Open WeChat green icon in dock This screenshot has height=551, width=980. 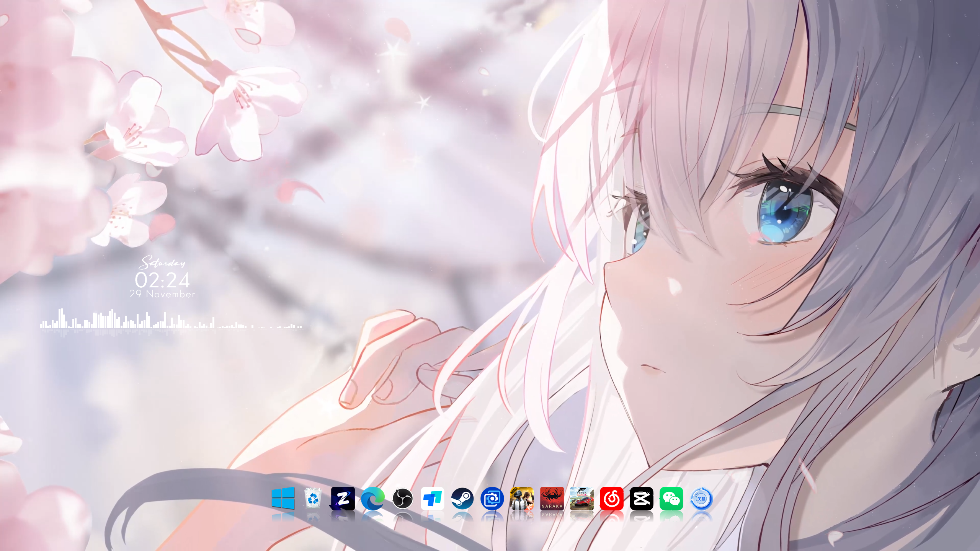coord(671,498)
